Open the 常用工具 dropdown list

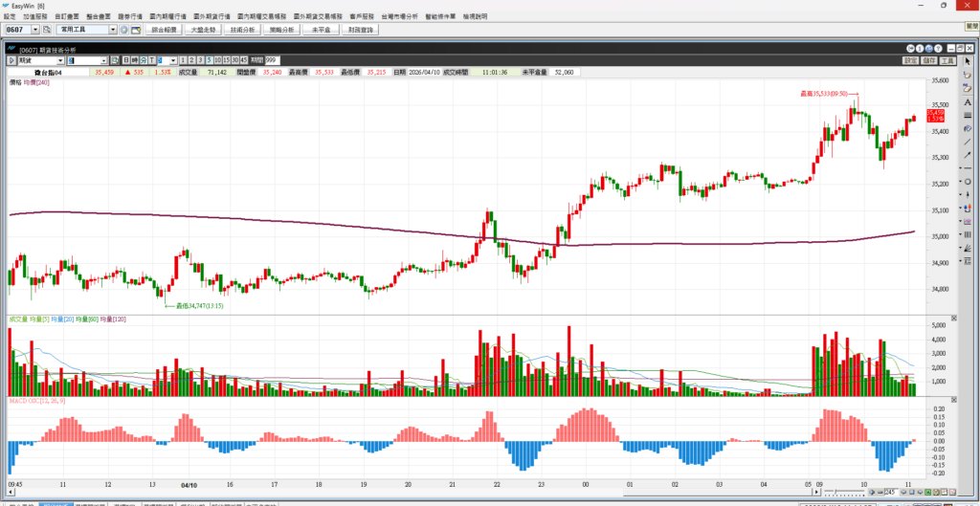113,30
